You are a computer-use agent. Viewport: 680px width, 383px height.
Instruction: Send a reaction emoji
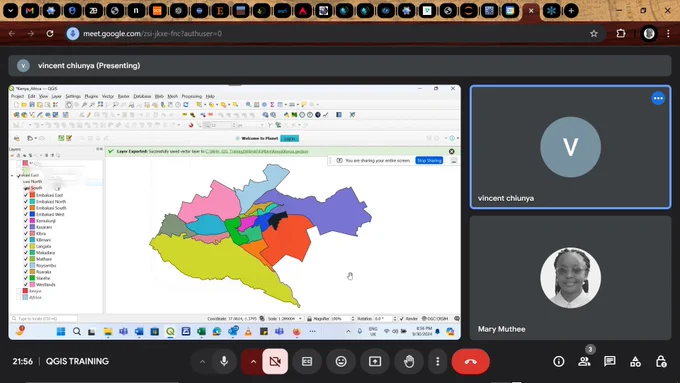(x=341, y=361)
